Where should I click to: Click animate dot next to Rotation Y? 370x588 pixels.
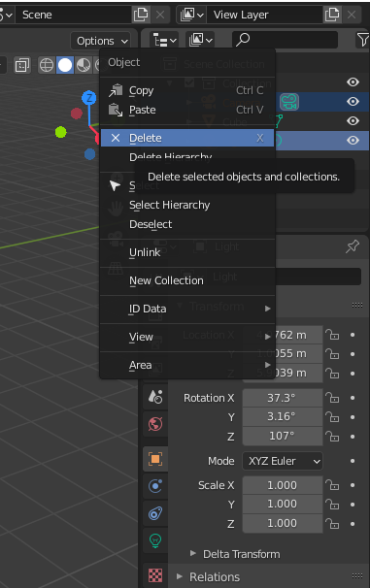[353, 417]
